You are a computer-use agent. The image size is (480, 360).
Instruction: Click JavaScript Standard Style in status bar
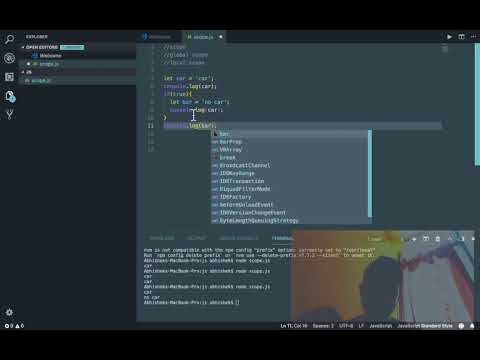tap(425, 326)
